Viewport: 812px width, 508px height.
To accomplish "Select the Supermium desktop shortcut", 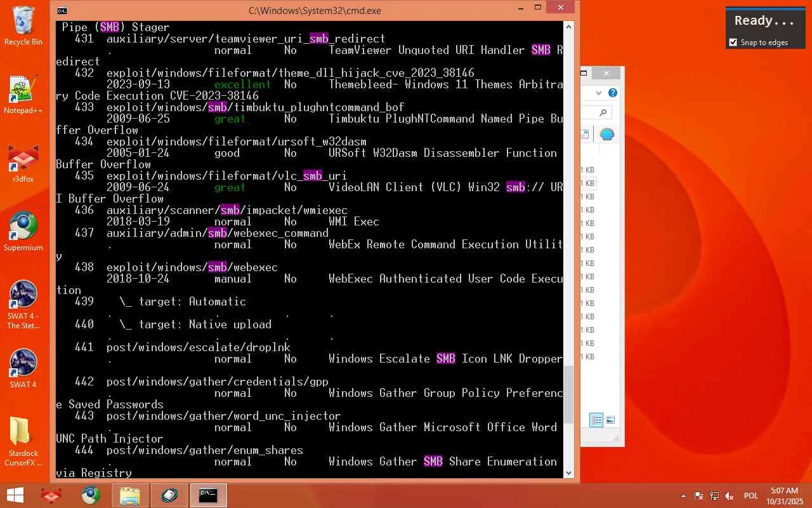I will click(x=23, y=232).
